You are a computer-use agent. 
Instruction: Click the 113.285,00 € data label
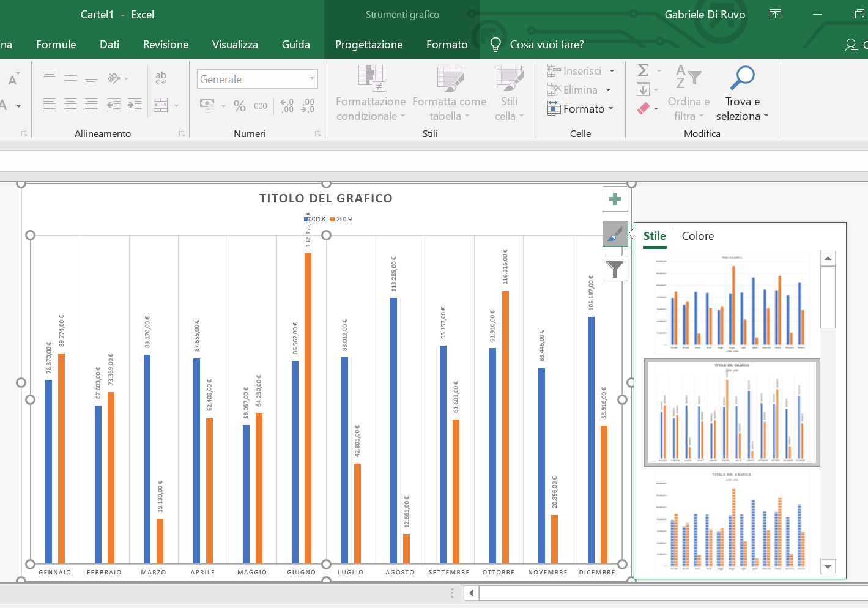pyautogui.click(x=394, y=275)
